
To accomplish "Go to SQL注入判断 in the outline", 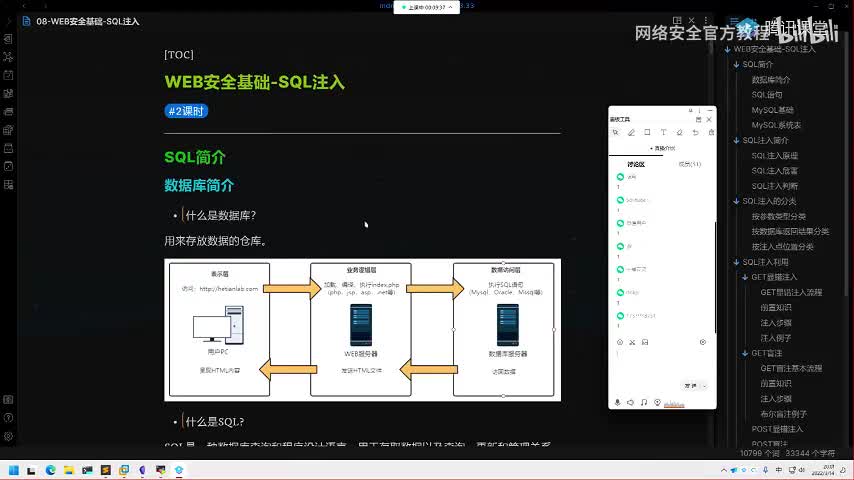I will click(x=774, y=186).
